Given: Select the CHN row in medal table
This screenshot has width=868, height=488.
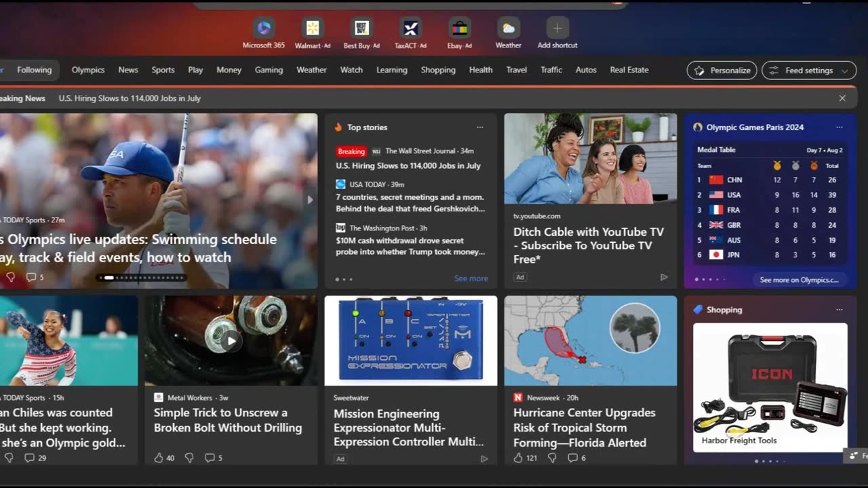Looking at the screenshot, I should point(770,180).
